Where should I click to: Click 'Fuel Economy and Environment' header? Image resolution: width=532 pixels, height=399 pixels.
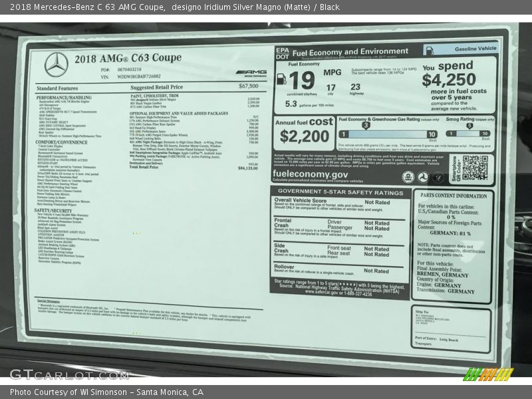[350, 52]
